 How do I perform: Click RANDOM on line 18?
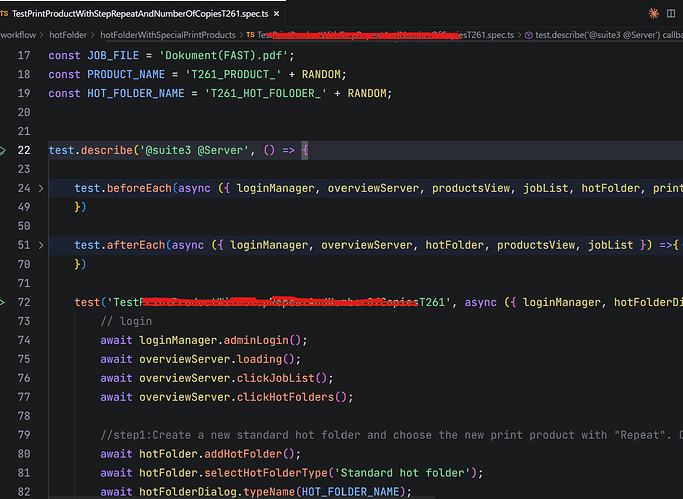pos(321,74)
